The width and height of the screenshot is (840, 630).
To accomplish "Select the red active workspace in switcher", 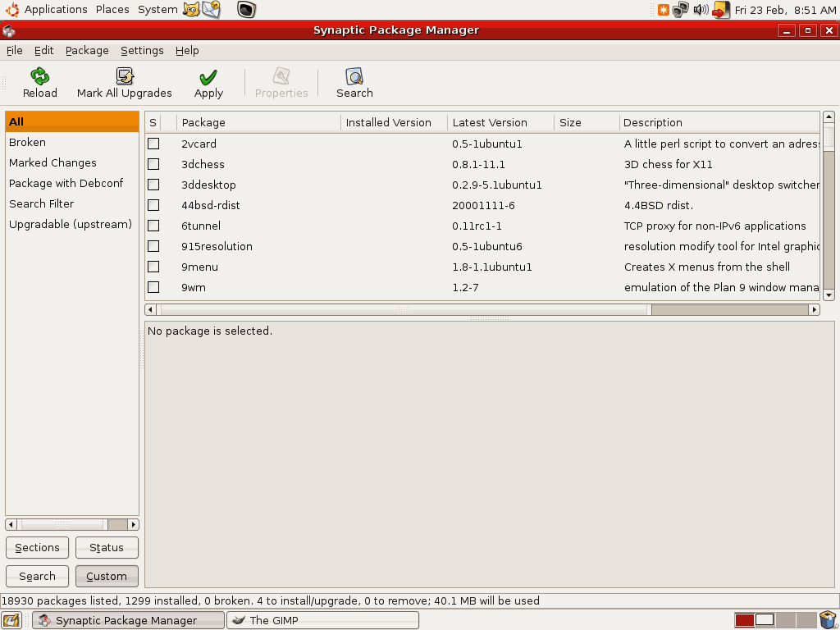I will tap(745, 620).
